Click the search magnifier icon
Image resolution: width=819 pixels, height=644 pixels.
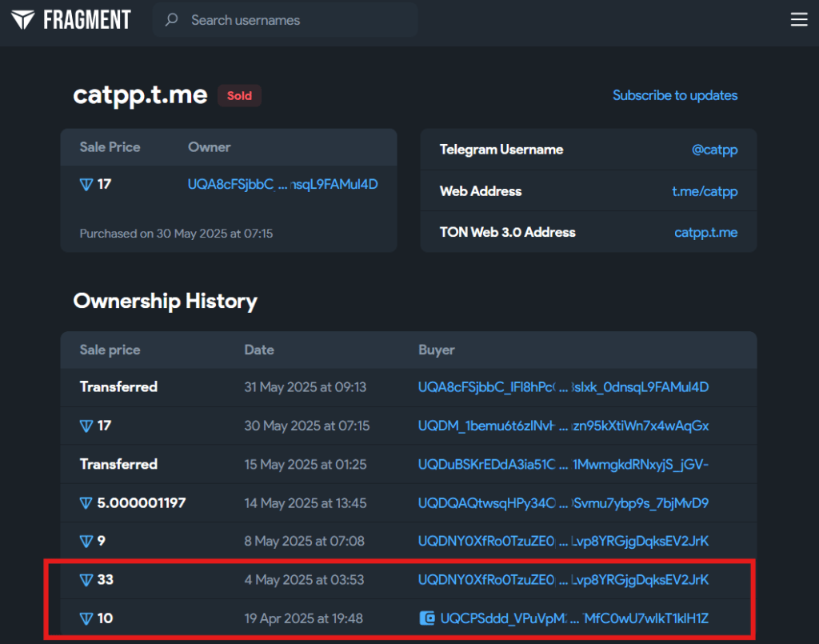pos(171,20)
